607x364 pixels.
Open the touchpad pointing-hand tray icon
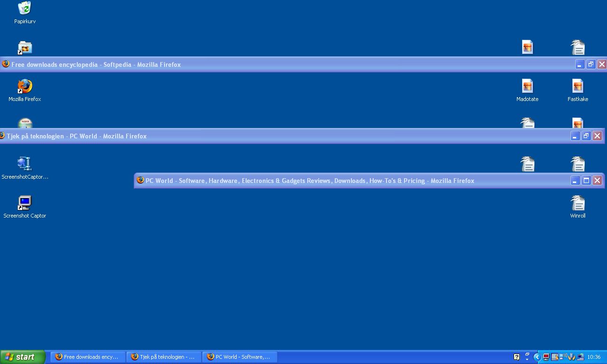tap(554, 357)
